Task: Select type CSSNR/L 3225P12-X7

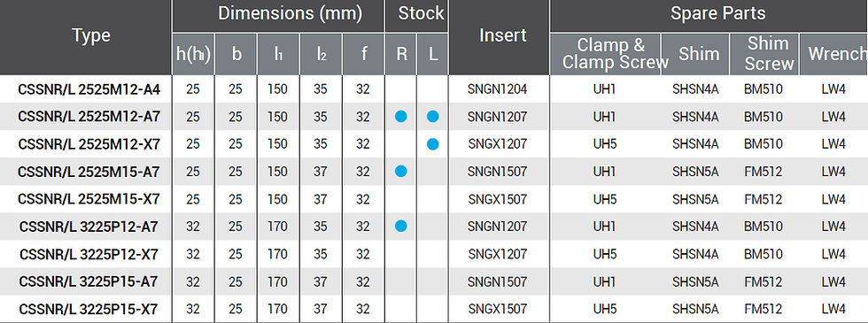Action: [x=89, y=254]
